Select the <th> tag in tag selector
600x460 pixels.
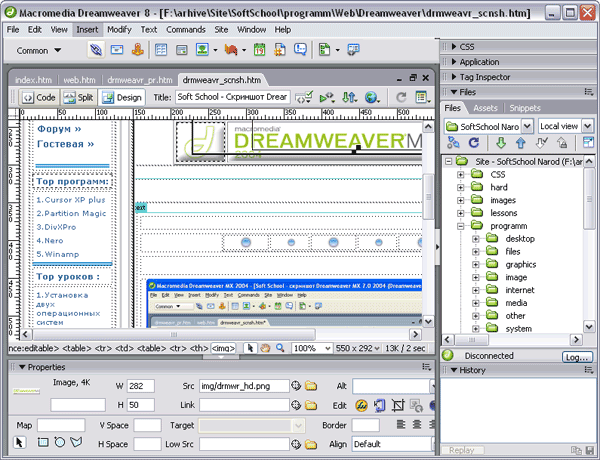(199, 348)
